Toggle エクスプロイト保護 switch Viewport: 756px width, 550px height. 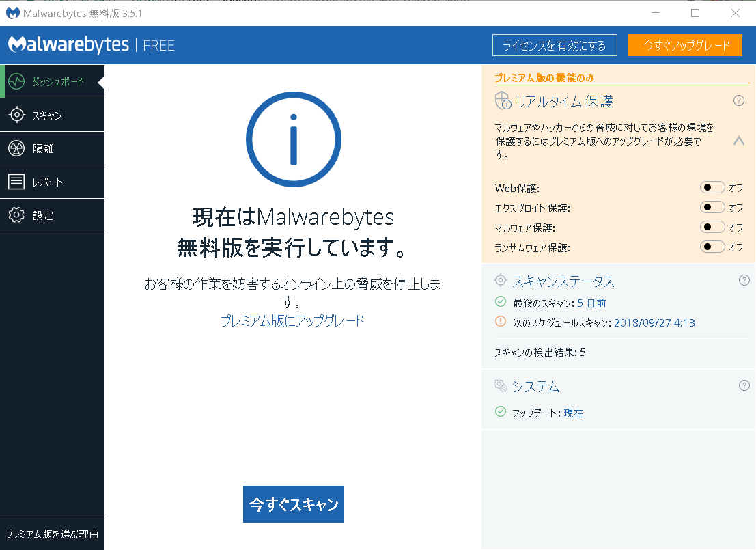tap(712, 207)
